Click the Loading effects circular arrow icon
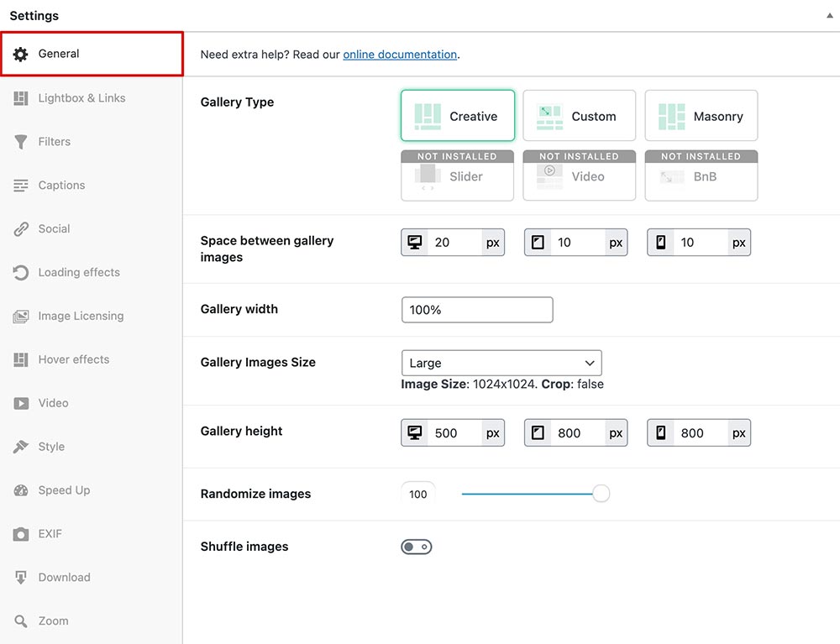The image size is (840, 644). 21,273
